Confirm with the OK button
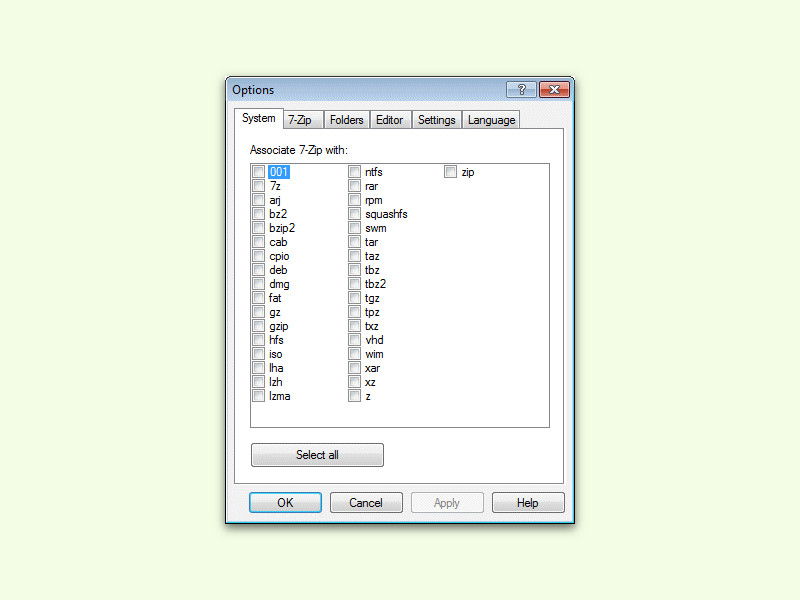The height and width of the screenshot is (600, 800). click(285, 503)
